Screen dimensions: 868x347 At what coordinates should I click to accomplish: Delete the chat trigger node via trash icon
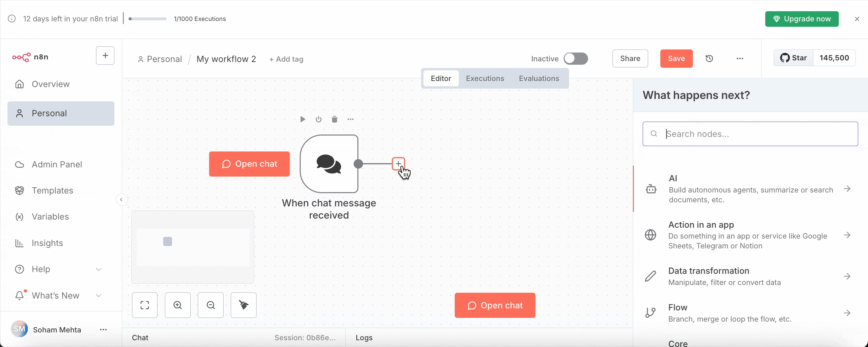tap(335, 119)
